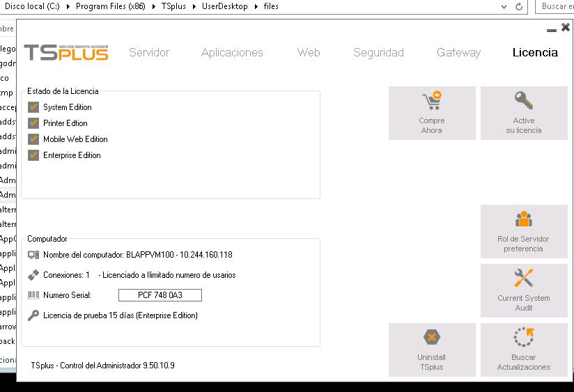
Task: Toggle the System Edition checkbox
Action: pyautogui.click(x=33, y=107)
